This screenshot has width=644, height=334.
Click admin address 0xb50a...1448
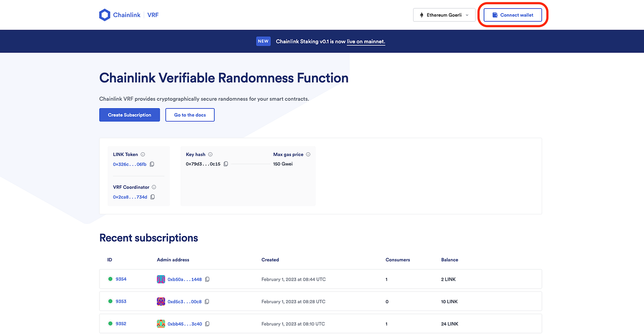point(184,279)
